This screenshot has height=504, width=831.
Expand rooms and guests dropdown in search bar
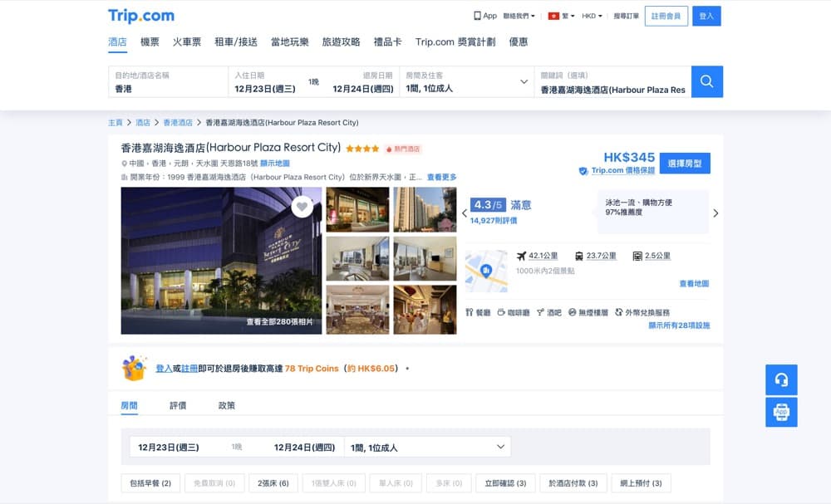pyautogui.click(x=524, y=81)
